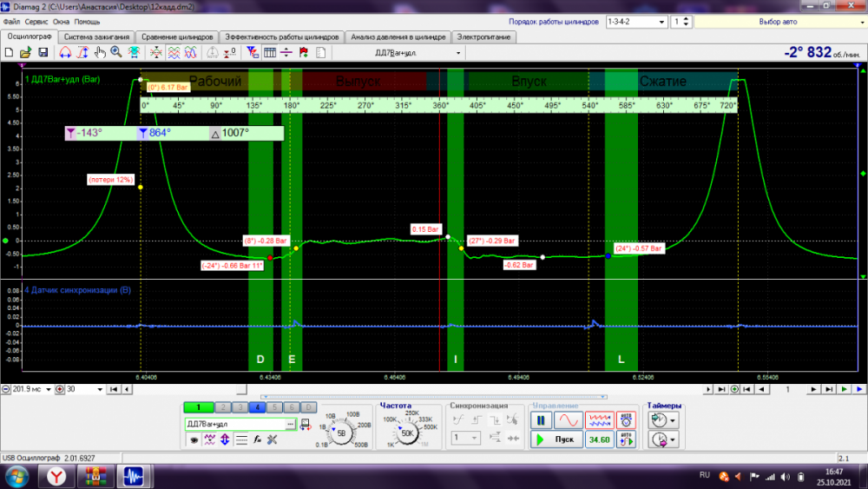Select the hand pan tool

[100, 53]
